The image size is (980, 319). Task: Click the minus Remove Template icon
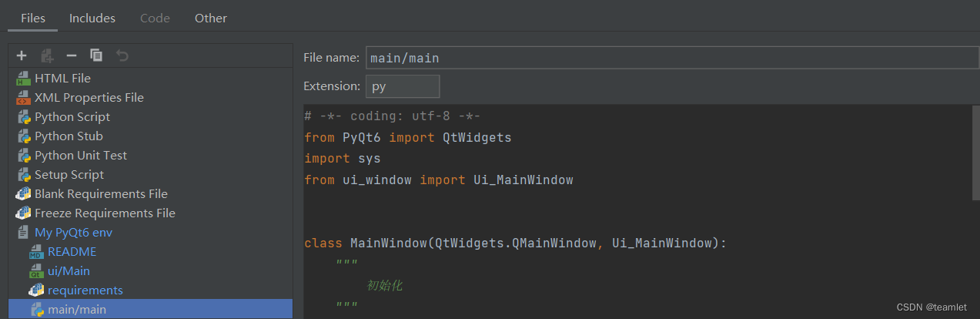coord(71,55)
